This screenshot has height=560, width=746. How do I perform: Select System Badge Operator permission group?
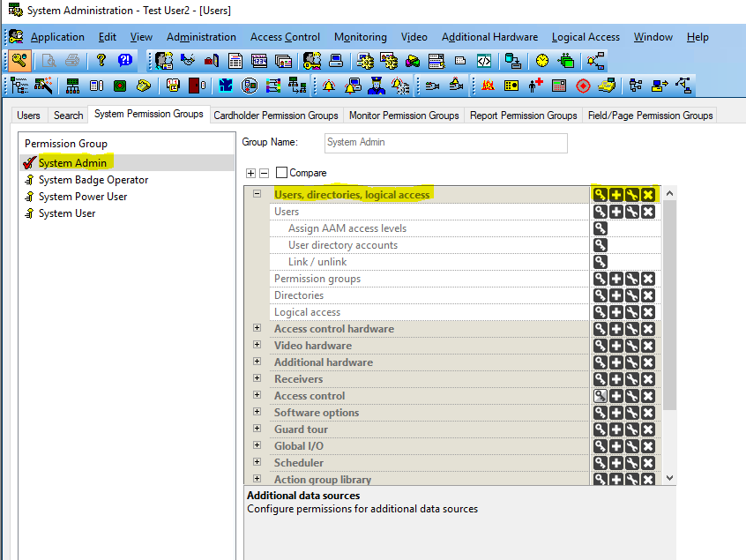point(93,180)
